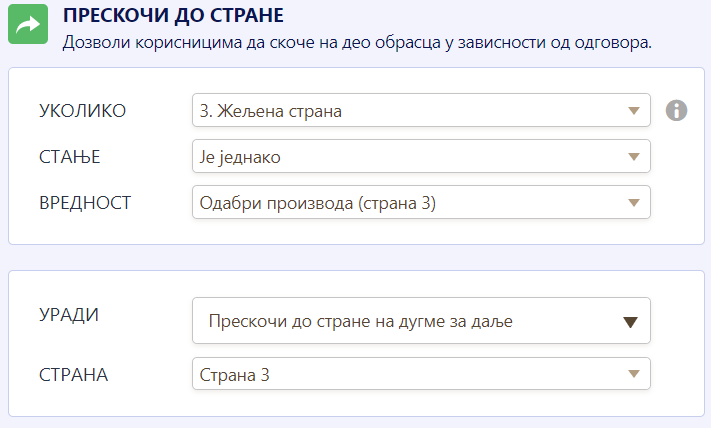Image resolution: width=711 pixels, height=428 pixels.
Task: Click the description text below the heading
Action: pos(357,43)
